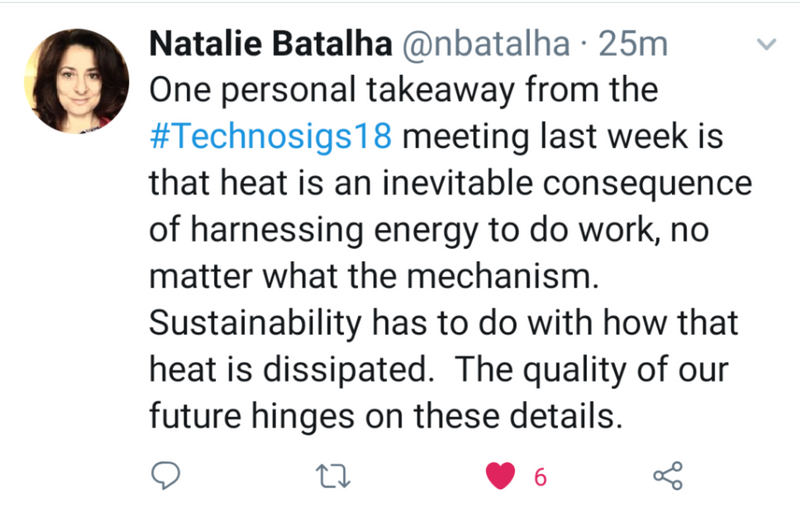Click the phrase "meeting last week is"
This screenshot has height=511, width=800.
(561, 135)
